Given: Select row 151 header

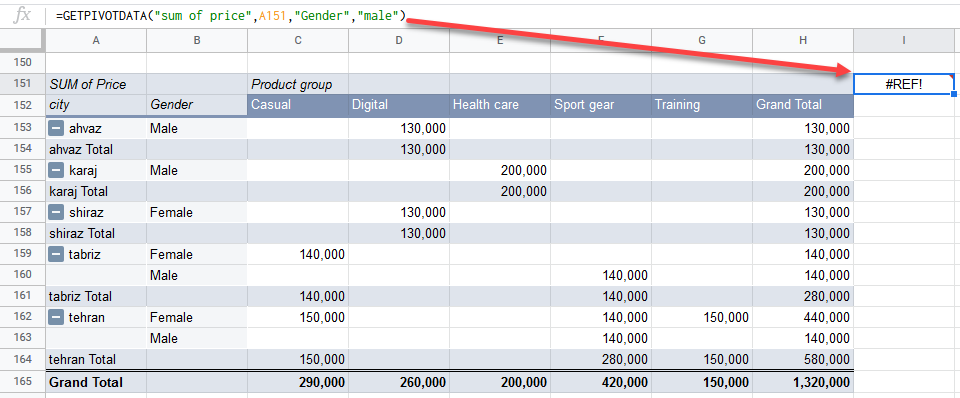Looking at the screenshot, I should click(x=22, y=84).
